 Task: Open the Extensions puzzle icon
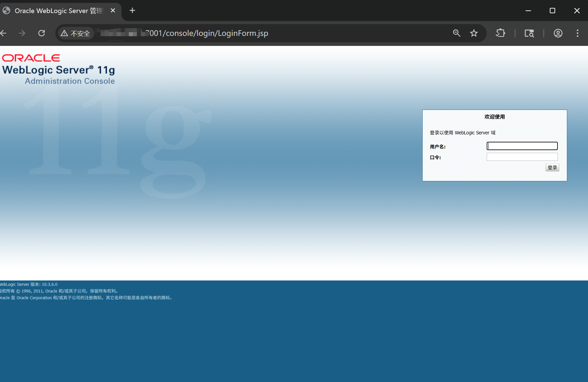click(x=500, y=33)
